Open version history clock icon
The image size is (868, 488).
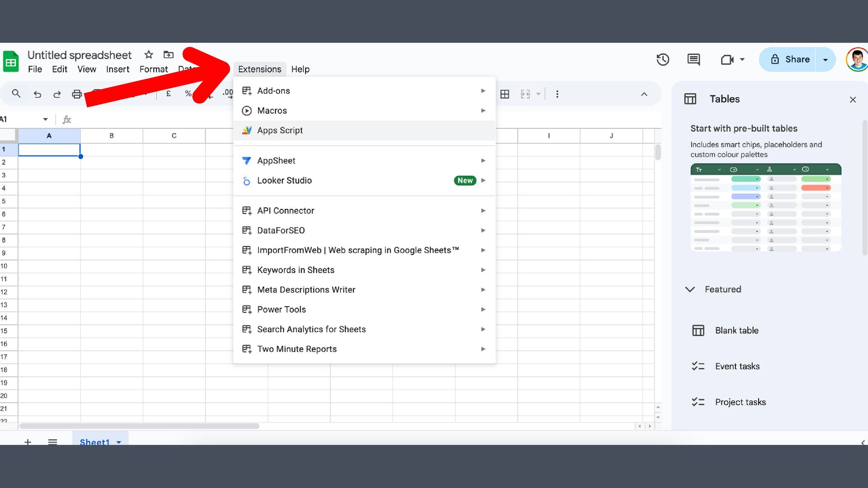(663, 60)
